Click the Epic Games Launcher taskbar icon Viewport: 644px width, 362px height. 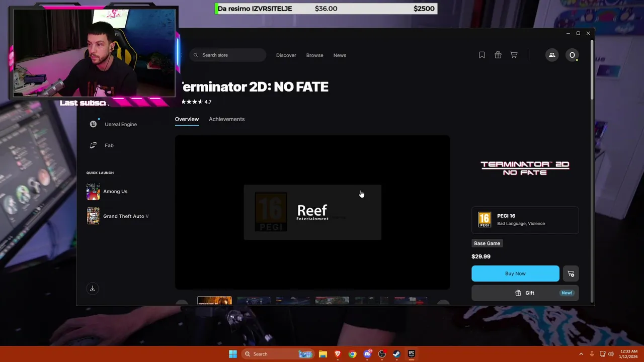[x=411, y=354]
